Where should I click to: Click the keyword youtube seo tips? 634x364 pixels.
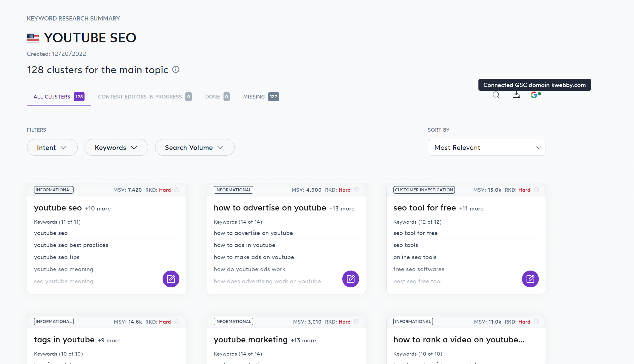pyautogui.click(x=57, y=257)
